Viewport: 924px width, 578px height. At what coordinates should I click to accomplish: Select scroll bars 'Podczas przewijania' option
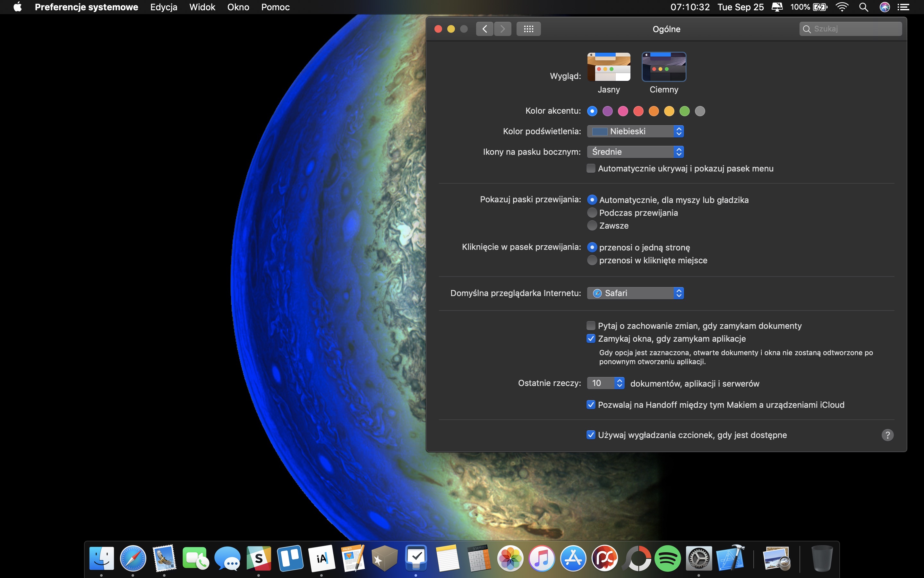click(x=592, y=213)
